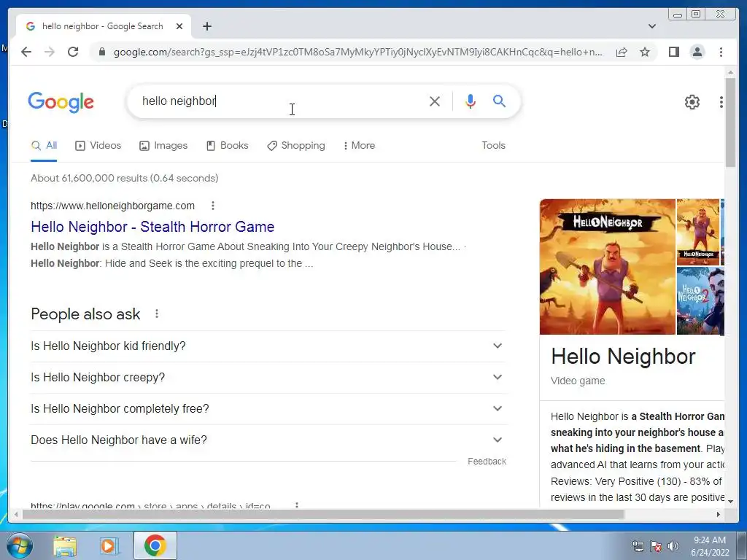View site information padlock icon
747x560 pixels.
[101, 52]
